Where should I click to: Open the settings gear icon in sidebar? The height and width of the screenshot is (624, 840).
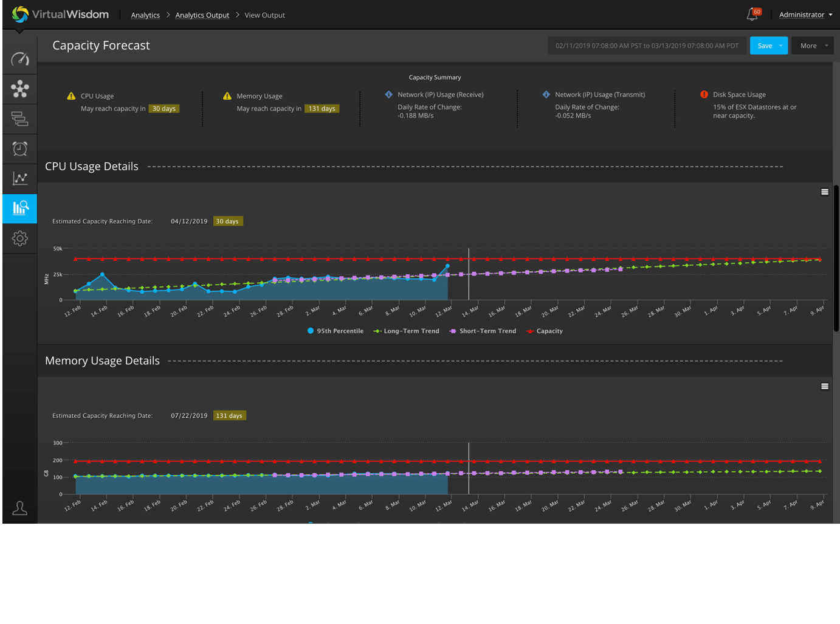[x=19, y=238]
